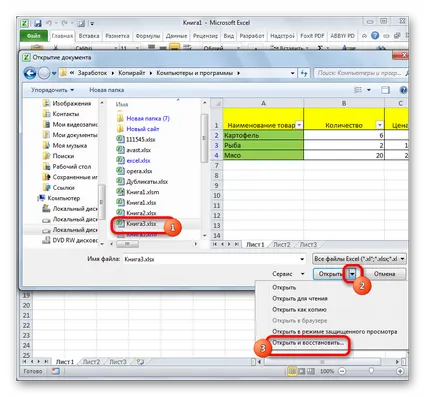Select Компьютер in navigation pane
This screenshot has height=397, width=434.
tap(59, 198)
